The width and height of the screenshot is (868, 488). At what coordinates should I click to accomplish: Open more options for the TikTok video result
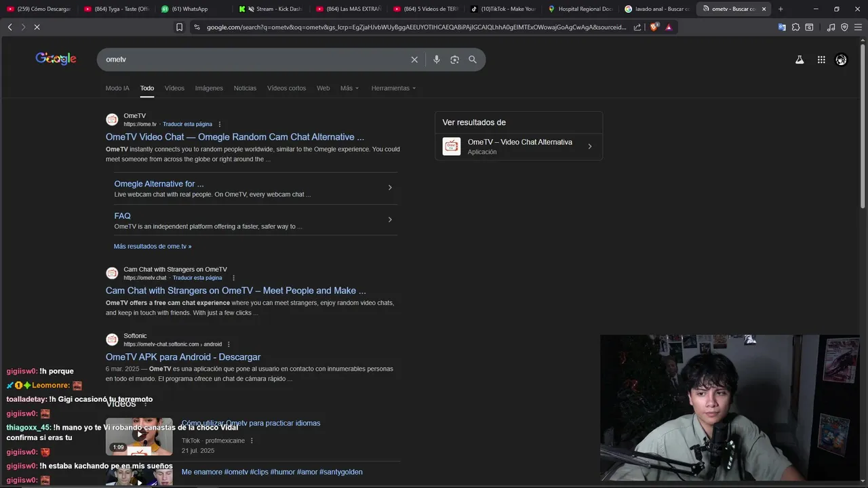(x=252, y=441)
